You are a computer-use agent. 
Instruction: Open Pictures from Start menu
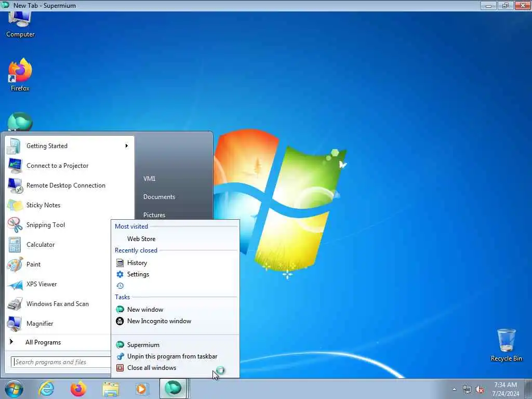point(154,215)
